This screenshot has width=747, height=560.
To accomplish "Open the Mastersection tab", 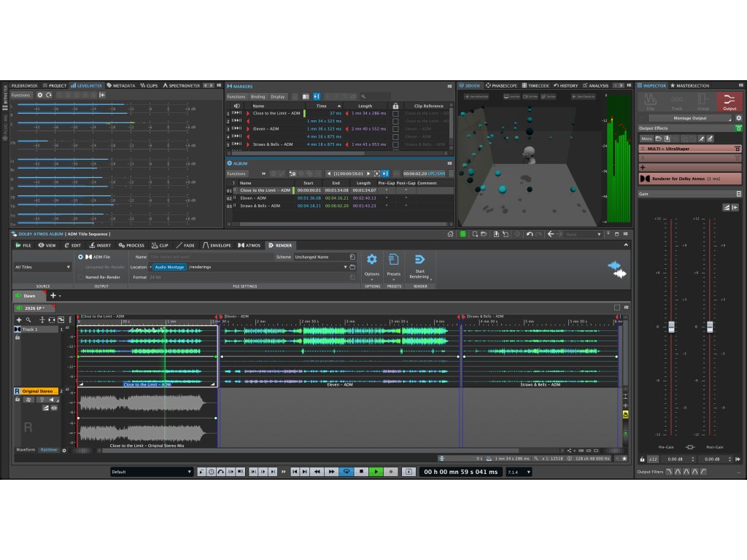I will (x=689, y=85).
